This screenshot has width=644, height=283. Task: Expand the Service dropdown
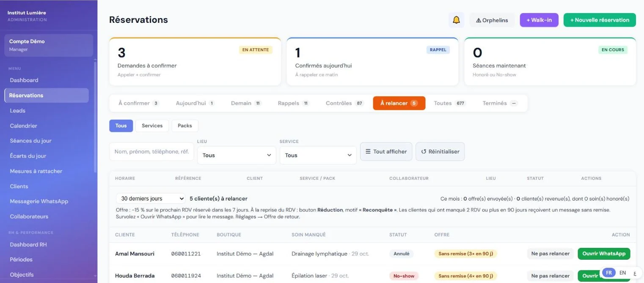[318, 155]
